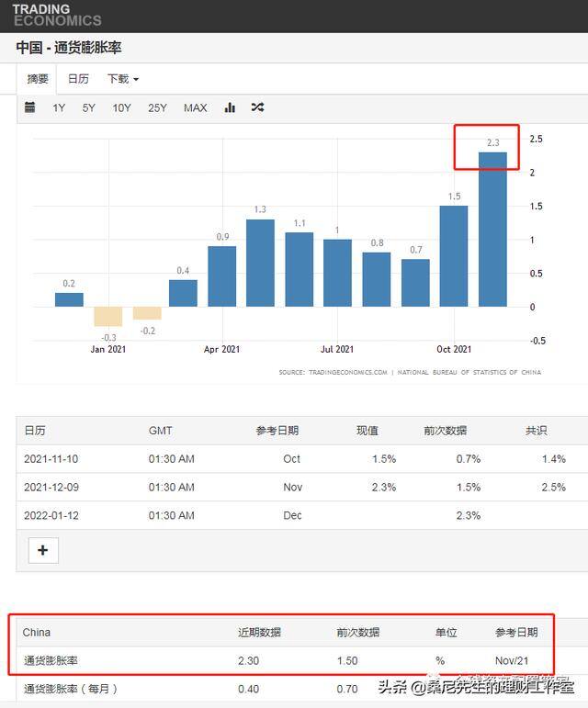
Task: Click the 1.5 October bar
Action: pyautogui.click(x=454, y=256)
